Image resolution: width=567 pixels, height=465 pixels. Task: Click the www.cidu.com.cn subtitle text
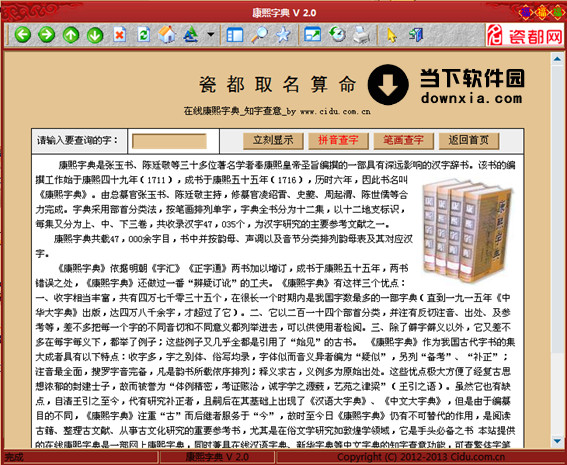(335, 111)
